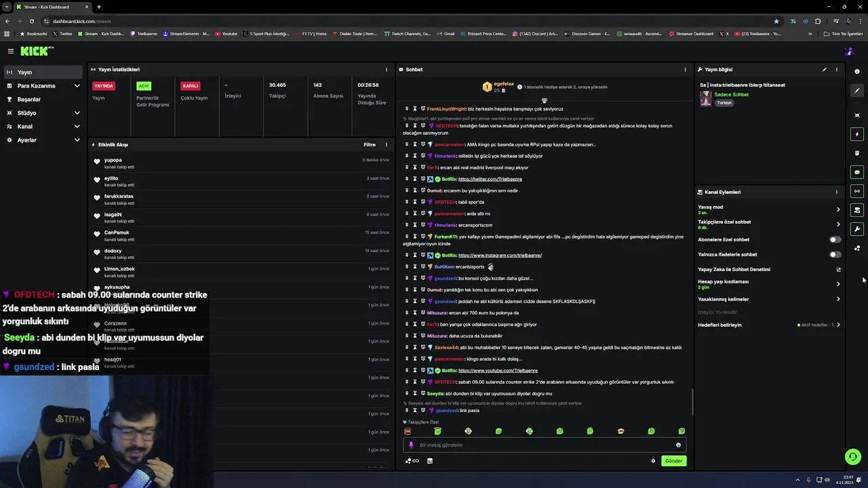Open the Twitter bookmark in the bookmarks bar
The width and height of the screenshot is (868, 488).
point(62,33)
